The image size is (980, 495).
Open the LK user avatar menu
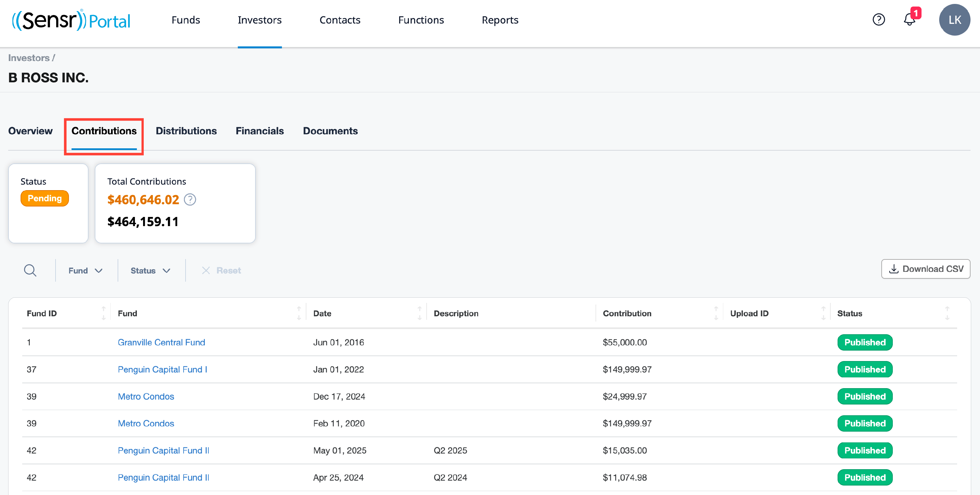click(954, 20)
